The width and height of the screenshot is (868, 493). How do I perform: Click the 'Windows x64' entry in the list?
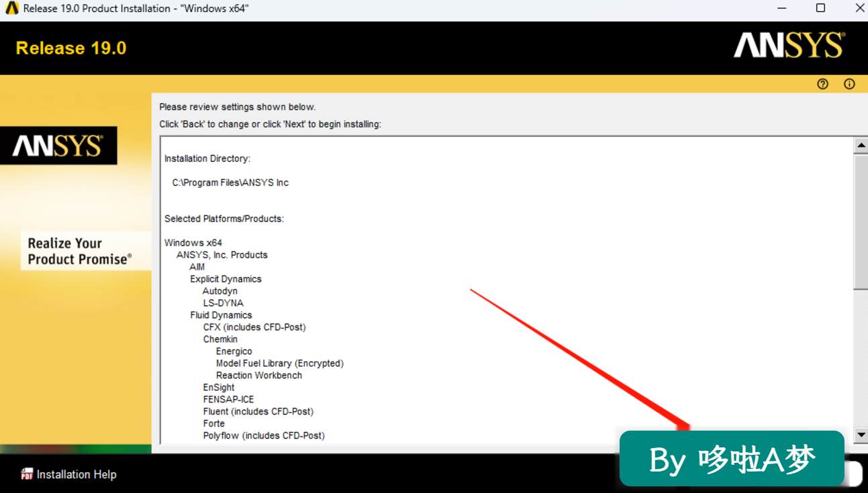pyautogui.click(x=193, y=243)
